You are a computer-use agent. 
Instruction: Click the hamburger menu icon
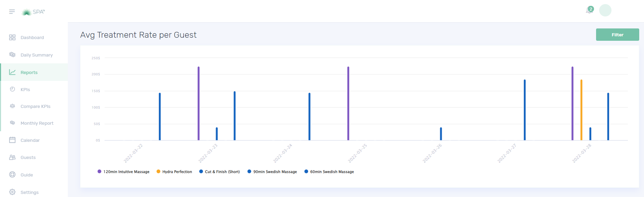click(12, 12)
